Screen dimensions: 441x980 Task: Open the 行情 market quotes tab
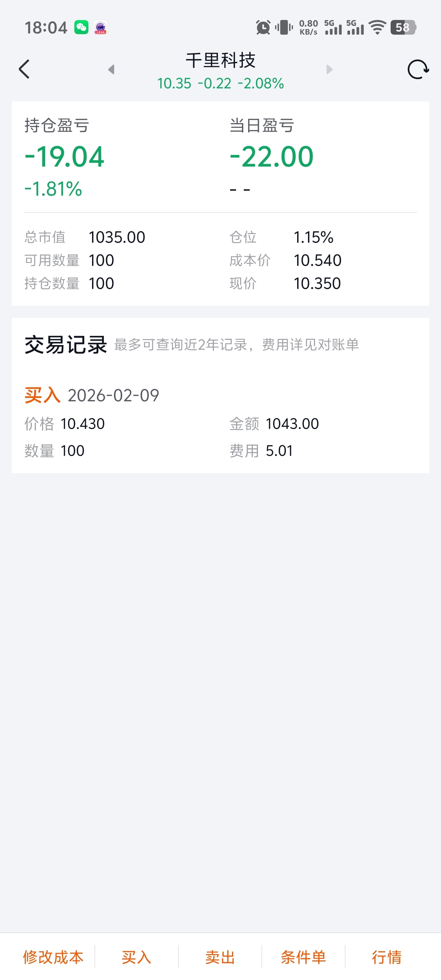tap(387, 957)
